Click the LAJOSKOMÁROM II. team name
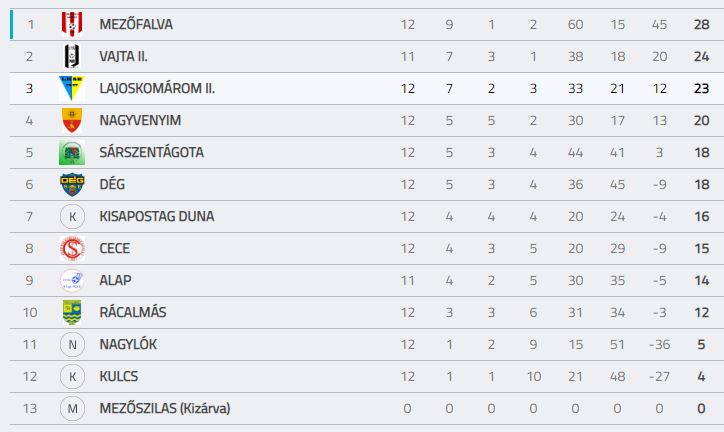Viewport: 724px width, 432px height. 157,88
